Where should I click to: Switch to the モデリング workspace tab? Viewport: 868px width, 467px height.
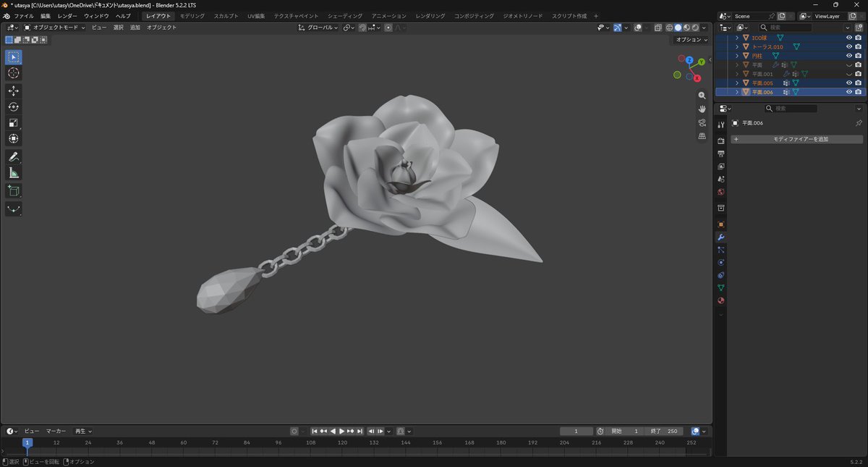192,15
